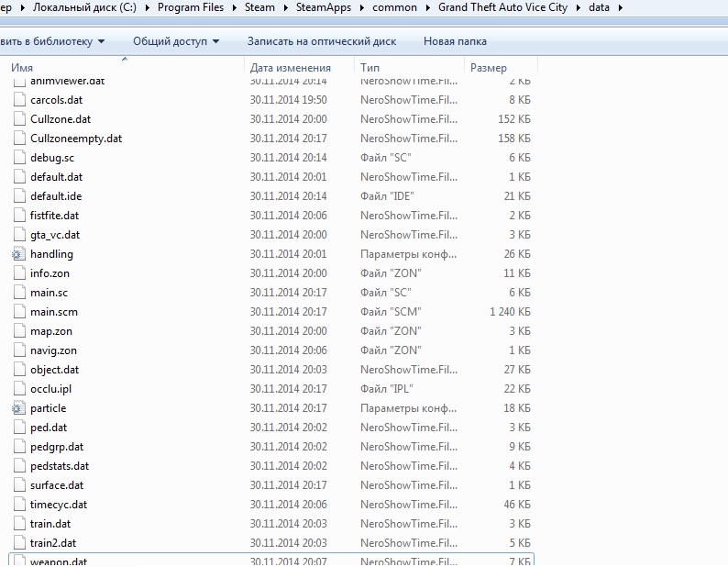Image resolution: width=728 pixels, height=567 pixels.
Task: Create a folder with Новая папка
Action: pos(455,41)
